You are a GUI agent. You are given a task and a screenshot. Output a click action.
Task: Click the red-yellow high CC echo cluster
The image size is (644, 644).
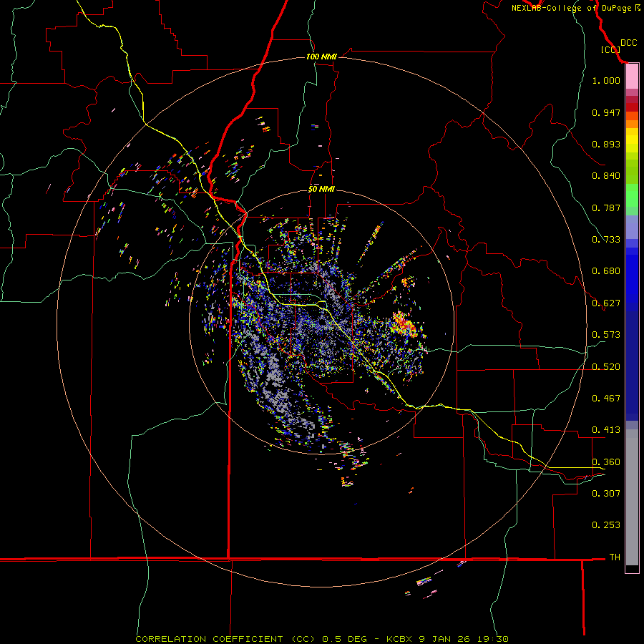404,324
